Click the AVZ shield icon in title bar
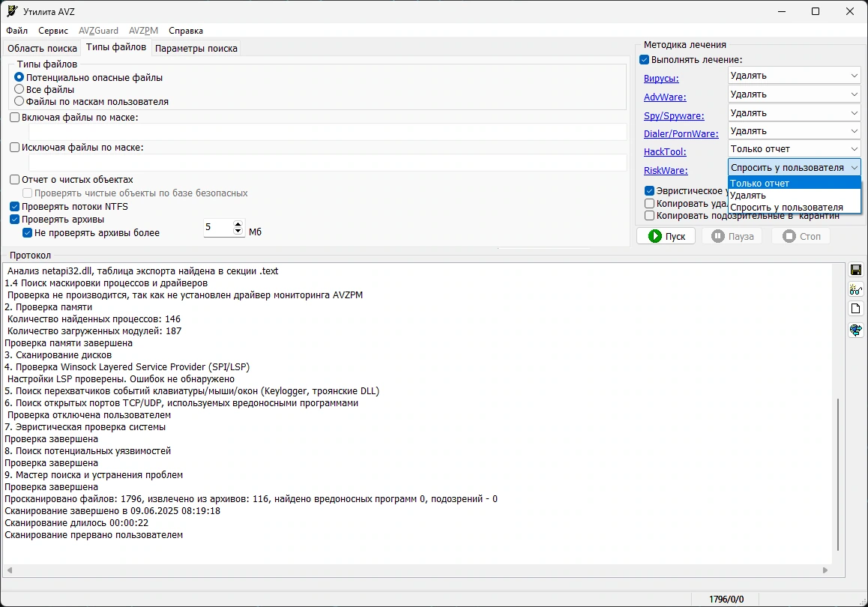This screenshot has height=607, width=868. pyautogui.click(x=12, y=11)
